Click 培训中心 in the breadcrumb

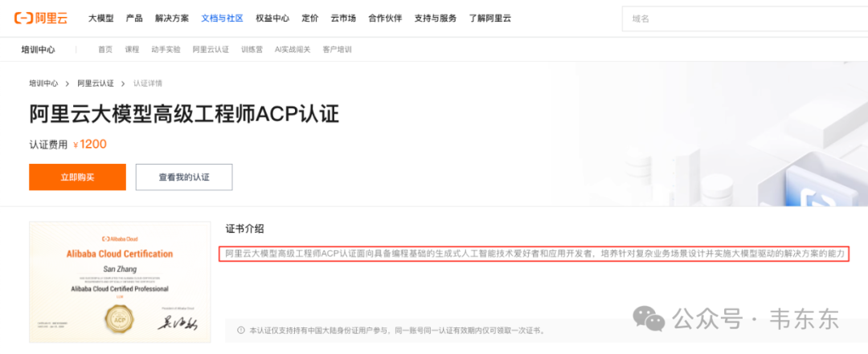point(43,83)
